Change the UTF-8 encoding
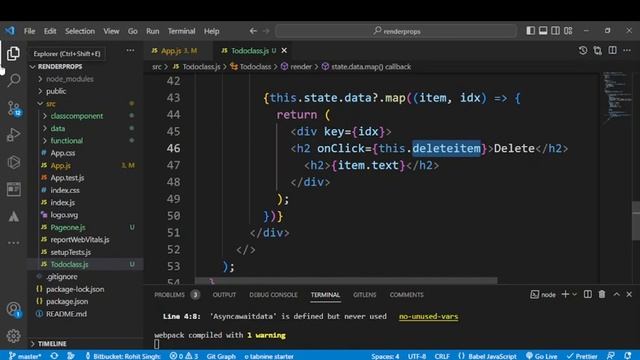The width and height of the screenshot is (640, 360). coord(417,356)
